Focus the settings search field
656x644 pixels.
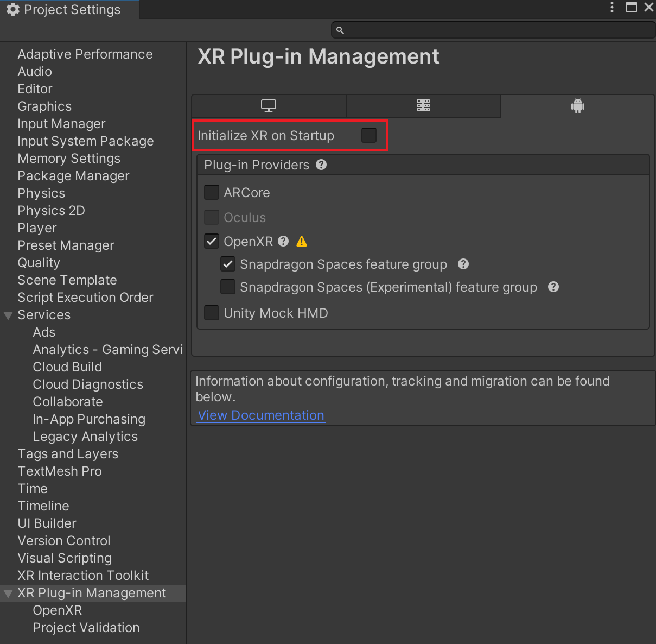click(x=493, y=30)
